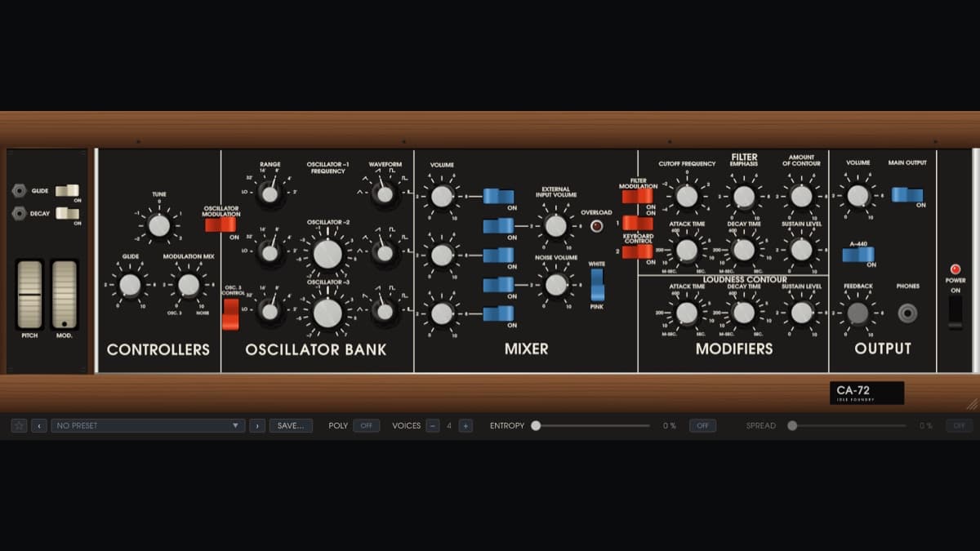Image resolution: width=980 pixels, height=551 pixels.
Task: Click the Filter Decay Time knob
Action: pyautogui.click(x=744, y=250)
